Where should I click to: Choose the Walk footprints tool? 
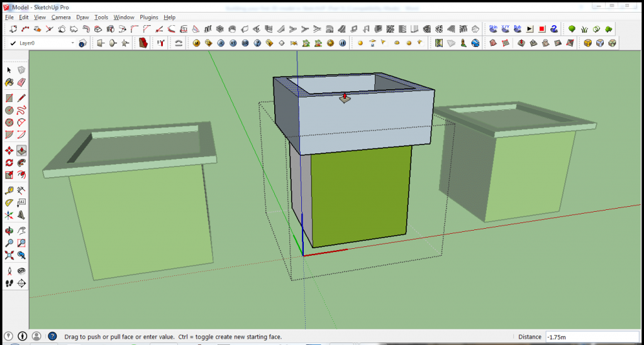tap(9, 283)
